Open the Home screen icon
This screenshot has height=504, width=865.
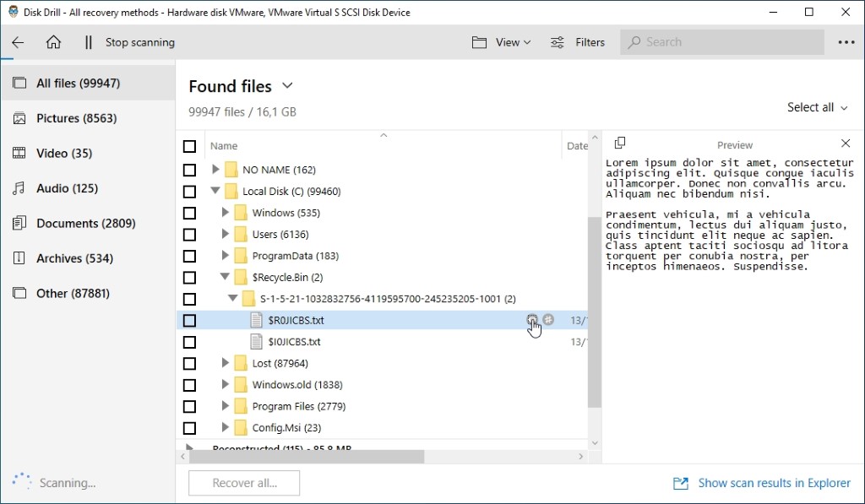pos(53,42)
